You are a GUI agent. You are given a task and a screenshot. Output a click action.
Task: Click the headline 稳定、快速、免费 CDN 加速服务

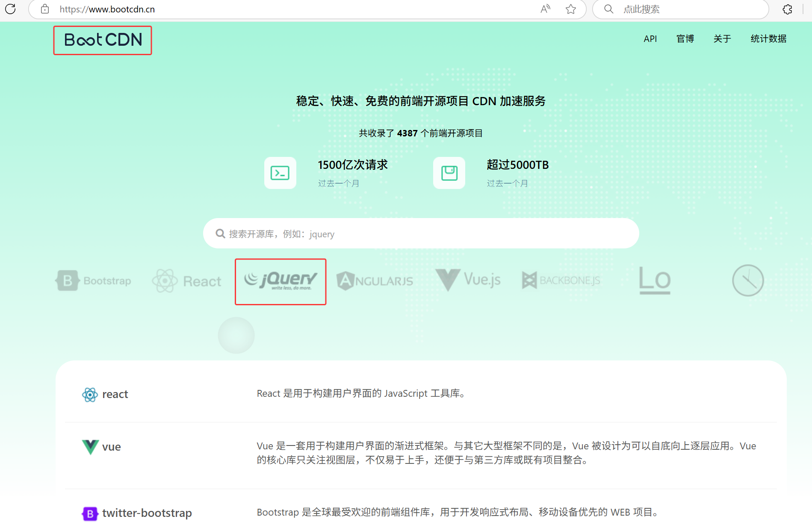[x=421, y=101]
